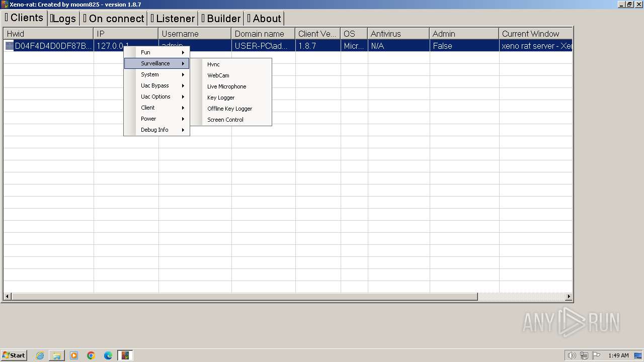Choose Live Microphone option
This screenshot has height=362, width=644.
tap(231, 86)
